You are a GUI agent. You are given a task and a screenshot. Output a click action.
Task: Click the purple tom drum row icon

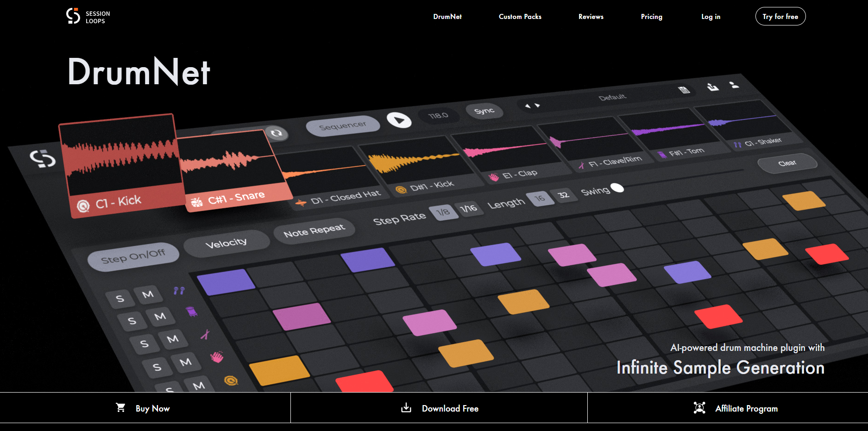click(x=192, y=312)
